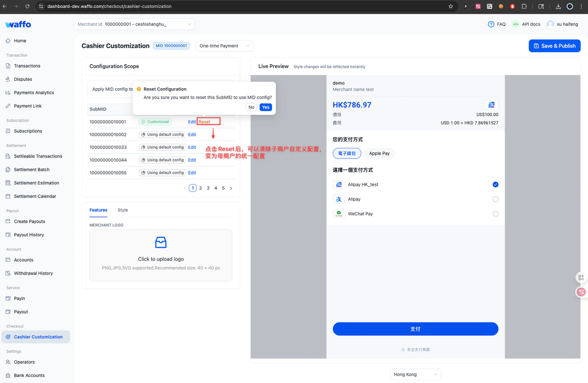Image resolution: width=588 pixels, height=383 pixels.
Task: Open the browser downloads icon
Action: (x=558, y=6)
